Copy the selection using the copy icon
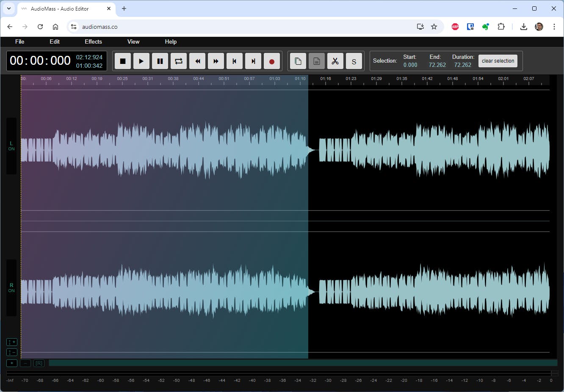This screenshot has width=564, height=392. point(298,61)
